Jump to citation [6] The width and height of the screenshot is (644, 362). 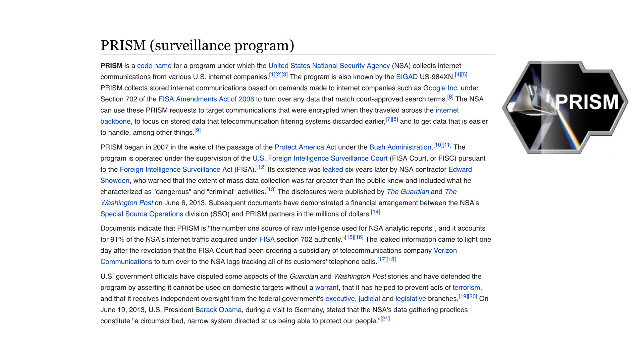tap(450, 97)
